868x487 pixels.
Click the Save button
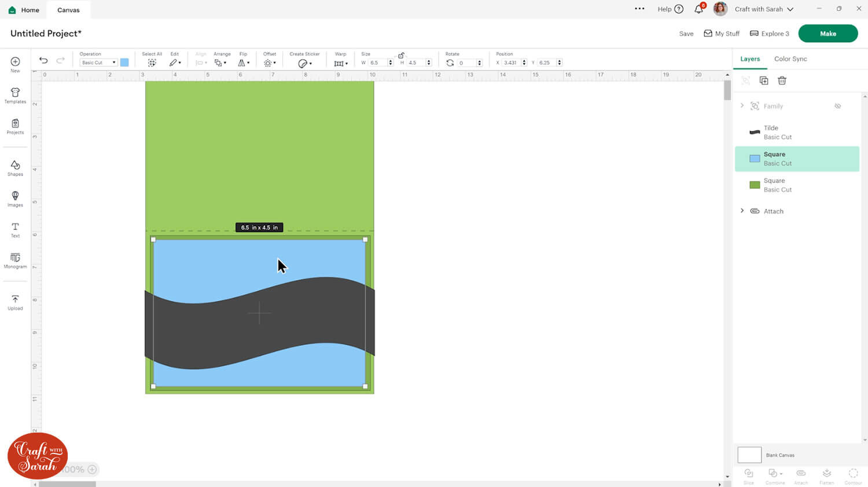pos(686,34)
